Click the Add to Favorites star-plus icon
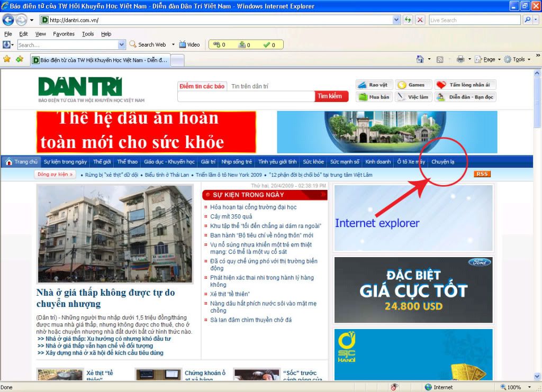Viewport: 542px width, 392px height. point(20,59)
